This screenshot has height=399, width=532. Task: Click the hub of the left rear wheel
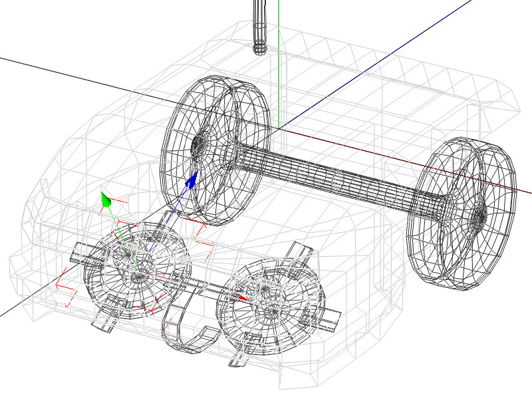[201, 144]
